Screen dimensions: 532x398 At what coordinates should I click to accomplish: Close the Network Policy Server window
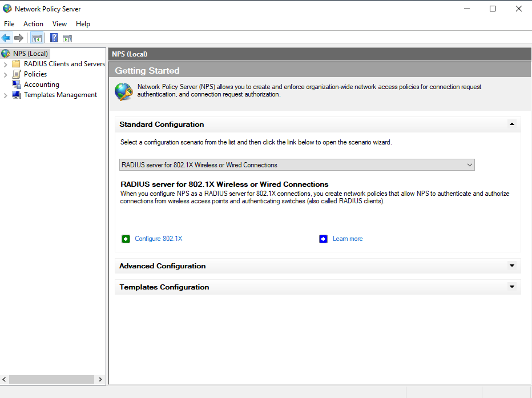coord(519,9)
